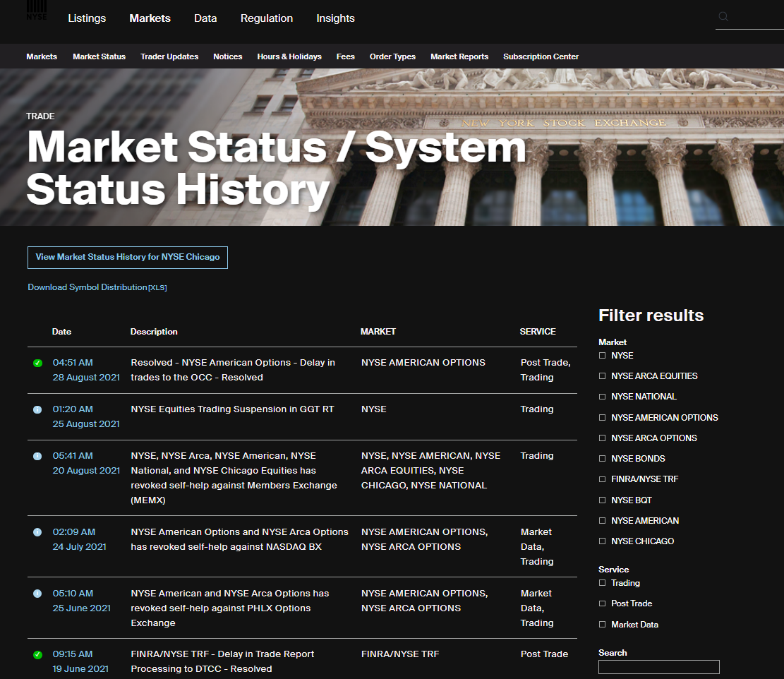Open the Listings main menu
Image resolution: width=784 pixels, height=679 pixels.
87,18
